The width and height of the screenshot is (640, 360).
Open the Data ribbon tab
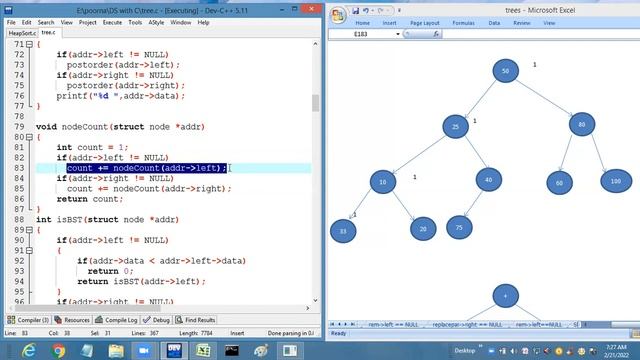[x=494, y=23]
